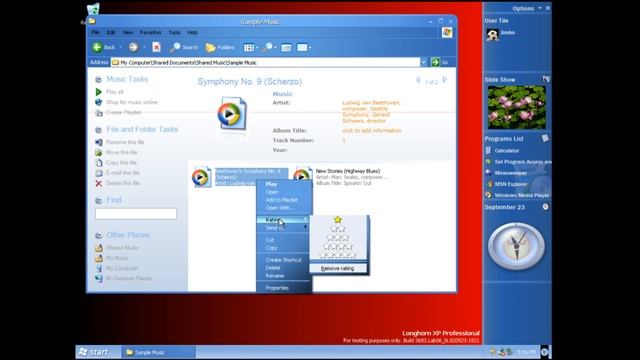The height and width of the screenshot is (360, 640).
Task: Set rating to five stars
Action: coord(338,256)
